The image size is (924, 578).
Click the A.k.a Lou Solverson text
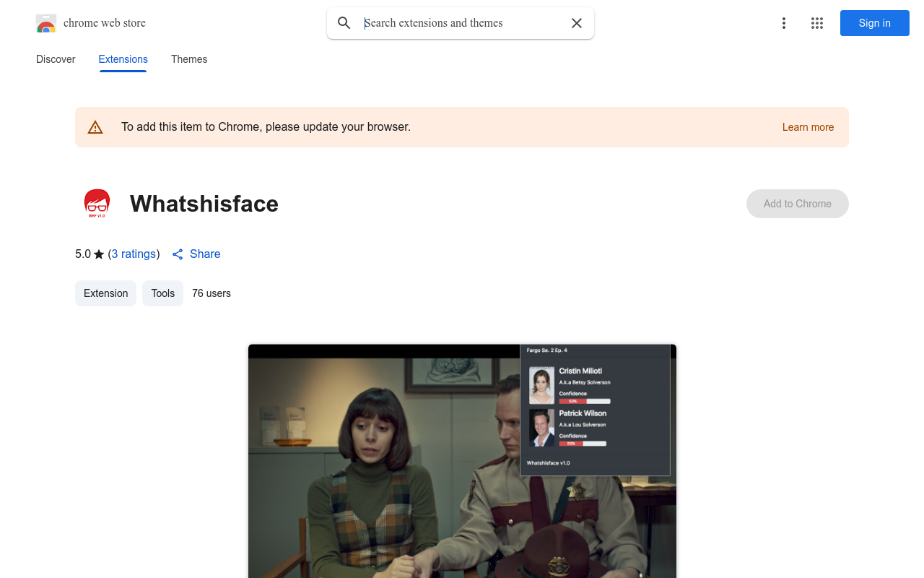click(x=583, y=425)
